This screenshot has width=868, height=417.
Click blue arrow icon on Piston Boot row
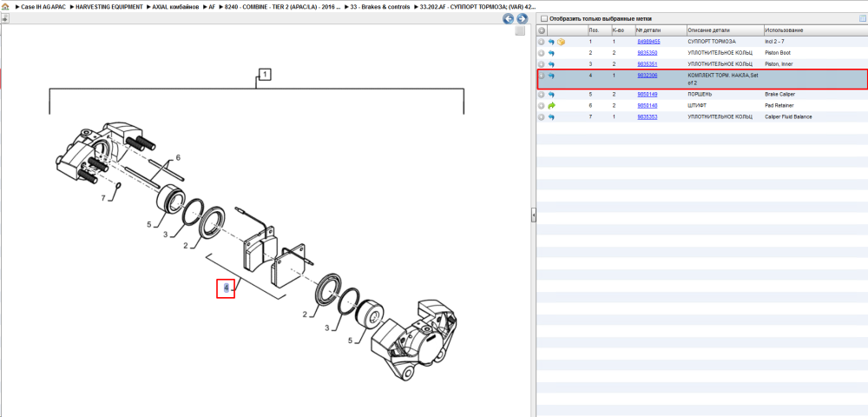551,53
